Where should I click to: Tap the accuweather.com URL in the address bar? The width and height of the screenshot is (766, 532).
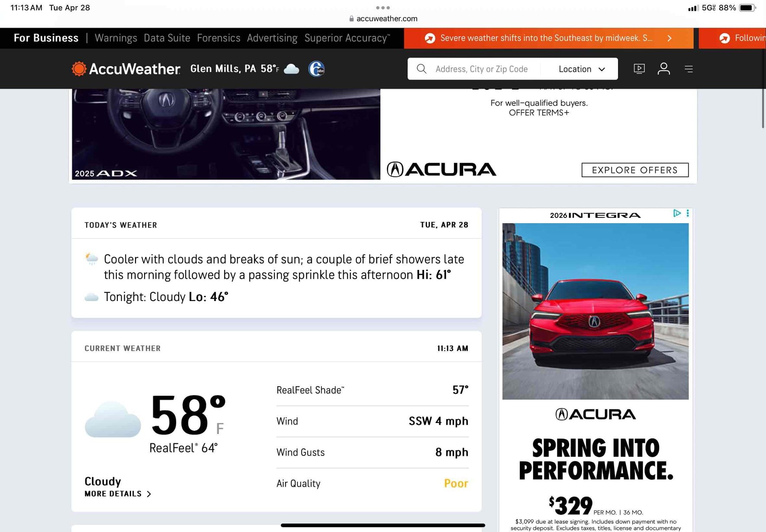[387, 19]
